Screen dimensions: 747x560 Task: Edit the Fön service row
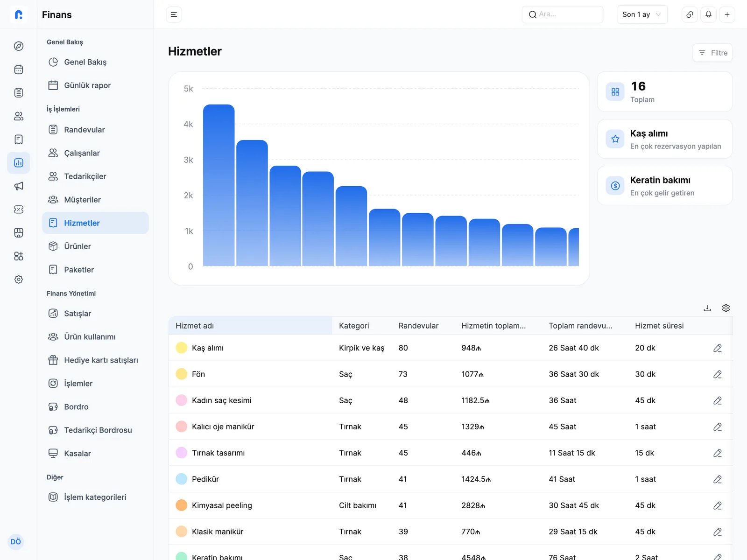[x=718, y=374]
